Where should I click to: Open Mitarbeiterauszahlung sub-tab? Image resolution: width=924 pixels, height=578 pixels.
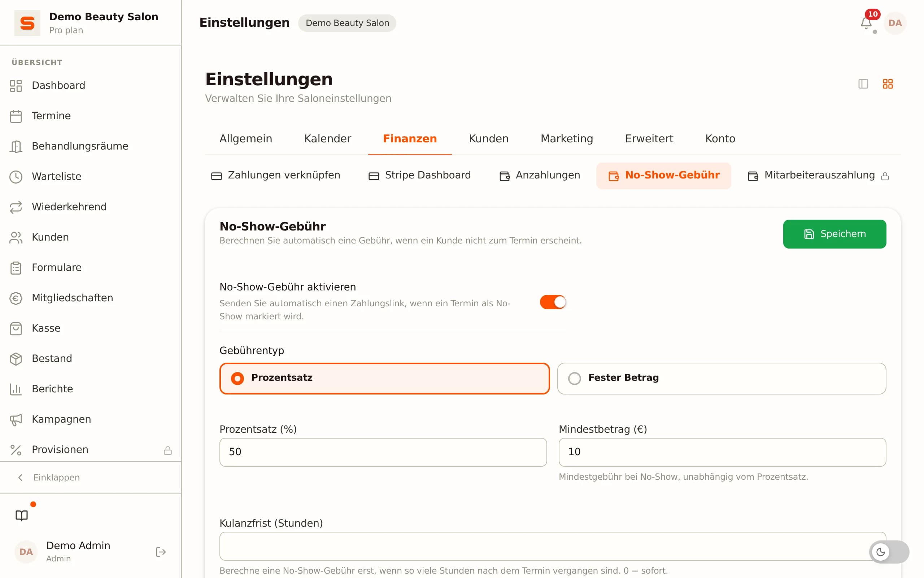coord(818,176)
